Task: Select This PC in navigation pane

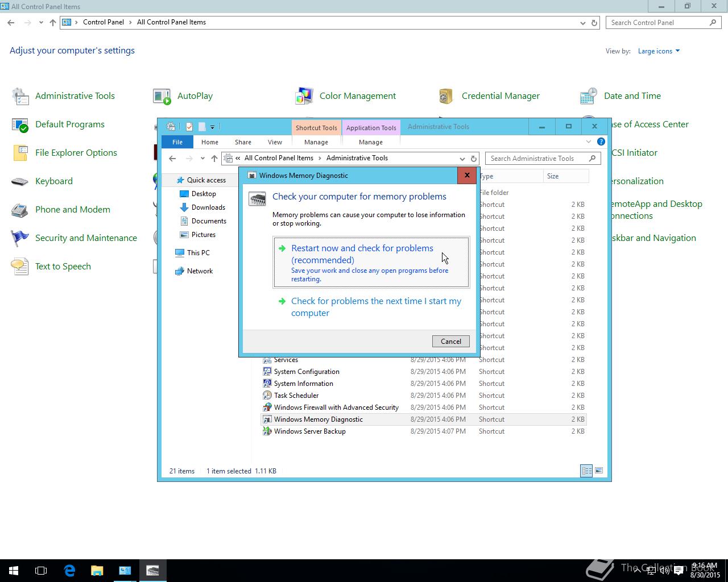Action: pos(192,253)
